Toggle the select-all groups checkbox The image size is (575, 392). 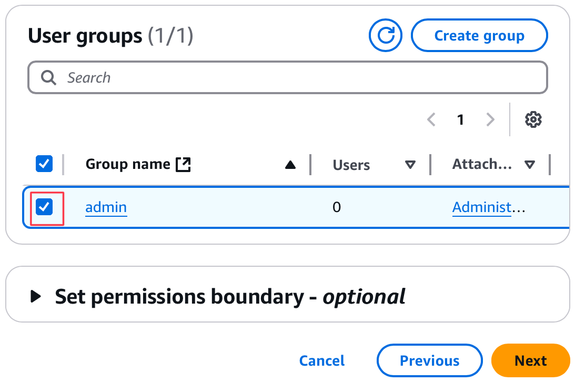coord(44,164)
